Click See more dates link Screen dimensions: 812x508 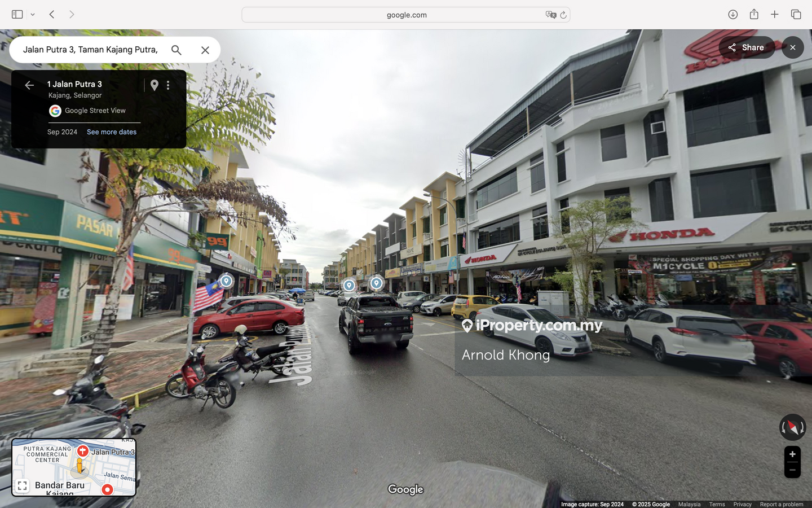pos(112,132)
